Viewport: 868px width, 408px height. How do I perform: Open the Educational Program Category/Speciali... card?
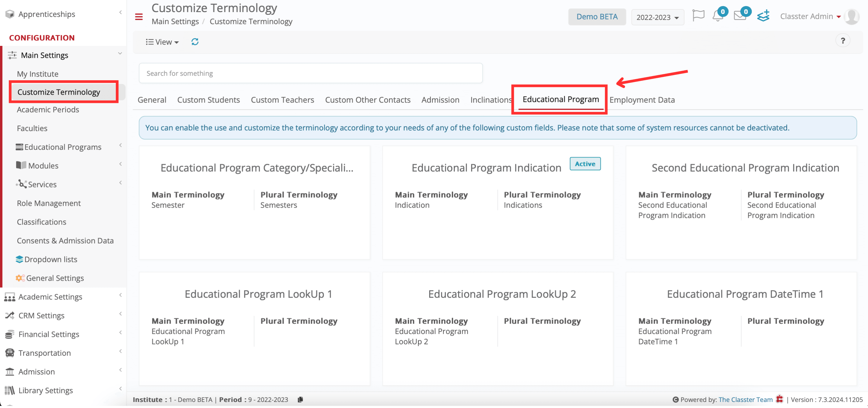point(255,203)
